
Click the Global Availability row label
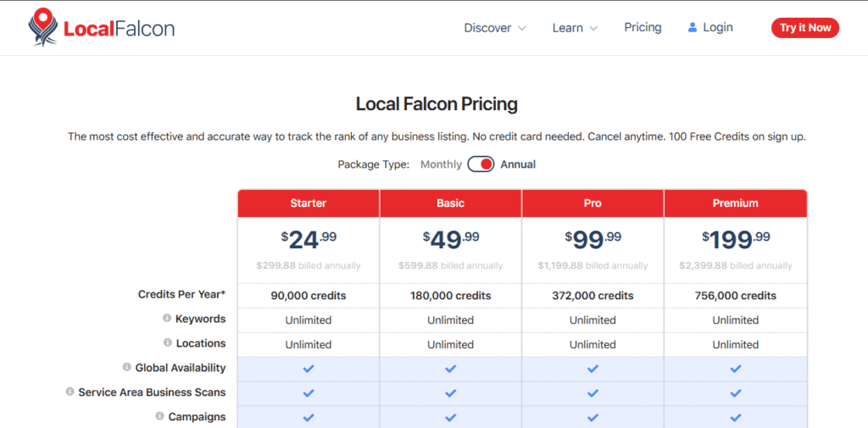pyautogui.click(x=181, y=368)
